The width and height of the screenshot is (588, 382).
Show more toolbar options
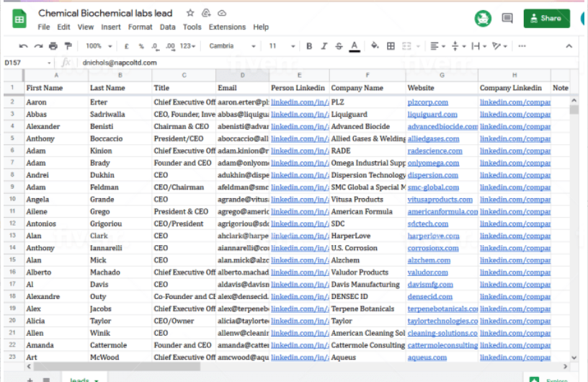click(x=522, y=46)
